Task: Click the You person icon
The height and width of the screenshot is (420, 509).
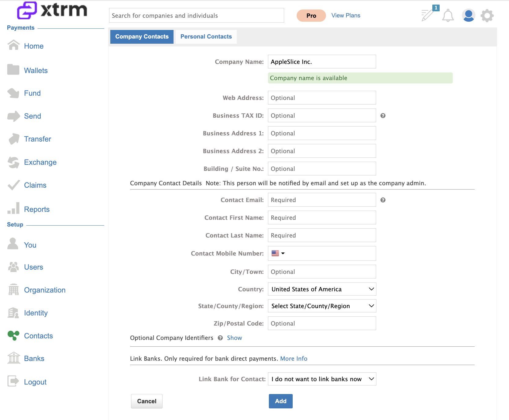Action: pos(13,244)
